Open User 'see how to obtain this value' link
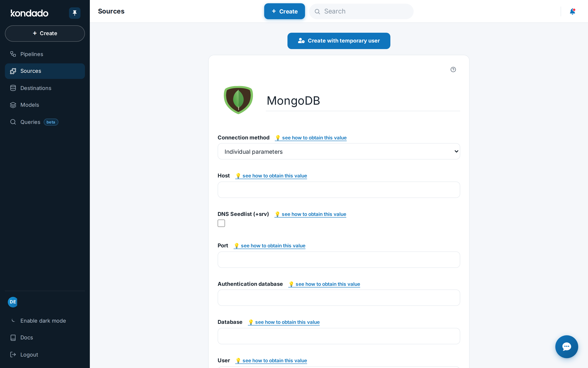 click(271, 360)
